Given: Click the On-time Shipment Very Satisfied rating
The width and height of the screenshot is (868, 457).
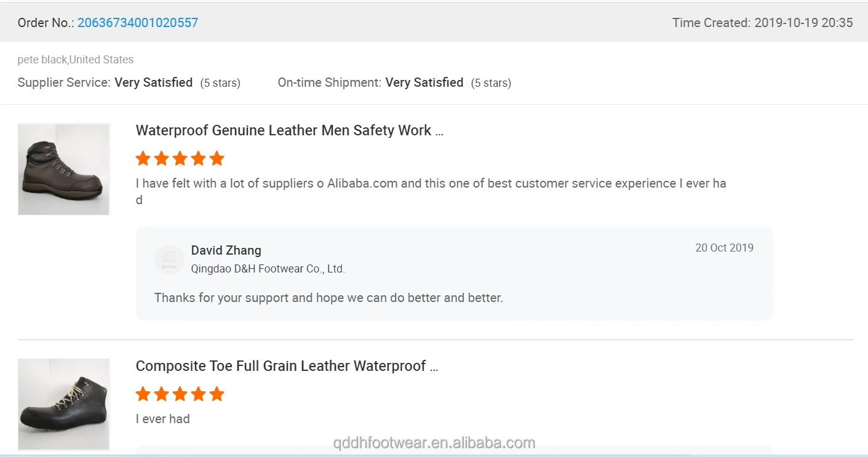Looking at the screenshot, I should pos(424,82).
